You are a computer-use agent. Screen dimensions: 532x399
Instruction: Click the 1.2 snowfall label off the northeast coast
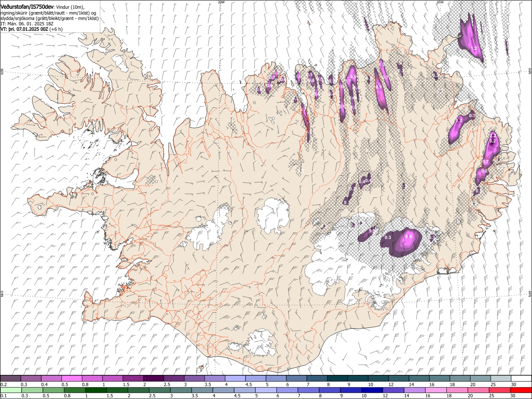click(x=473, y=49)
